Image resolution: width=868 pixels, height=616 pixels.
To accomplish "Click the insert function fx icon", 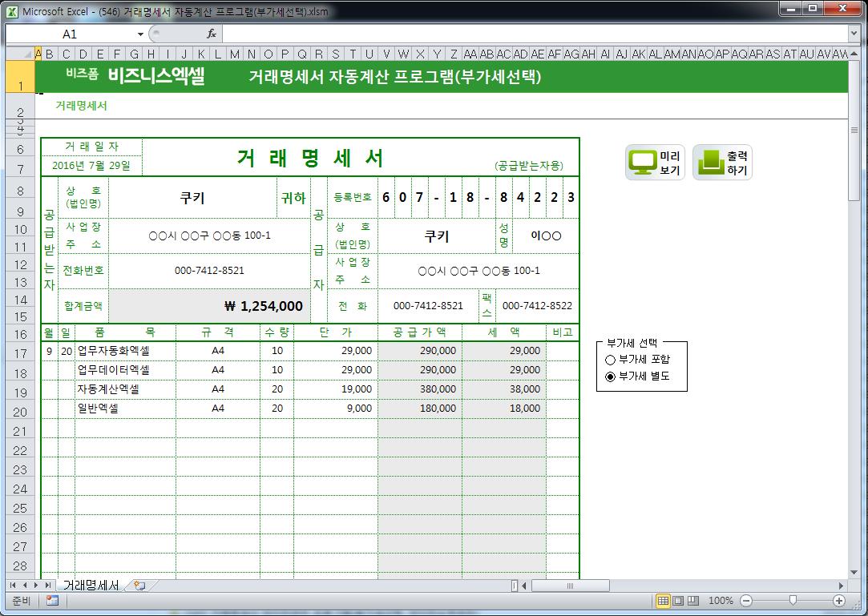I will tap(212, 34).
